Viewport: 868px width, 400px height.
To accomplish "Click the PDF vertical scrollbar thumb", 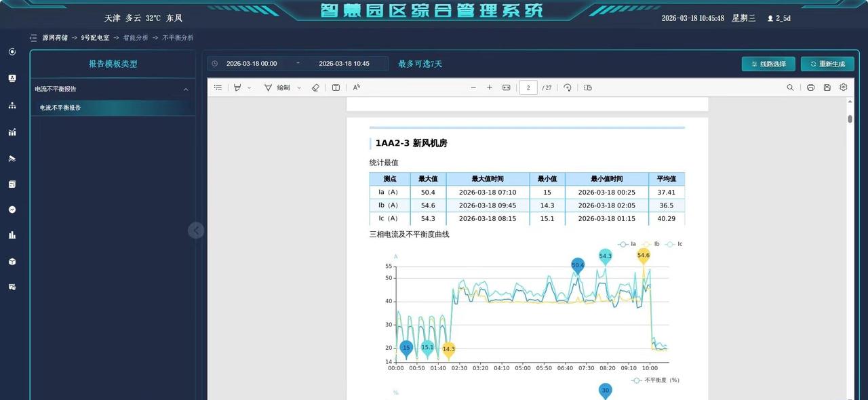I will (x=850, y=119).
